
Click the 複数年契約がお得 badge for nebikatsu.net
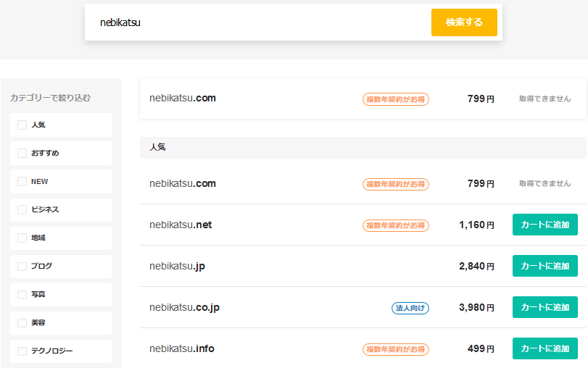[x=395, y=225]
